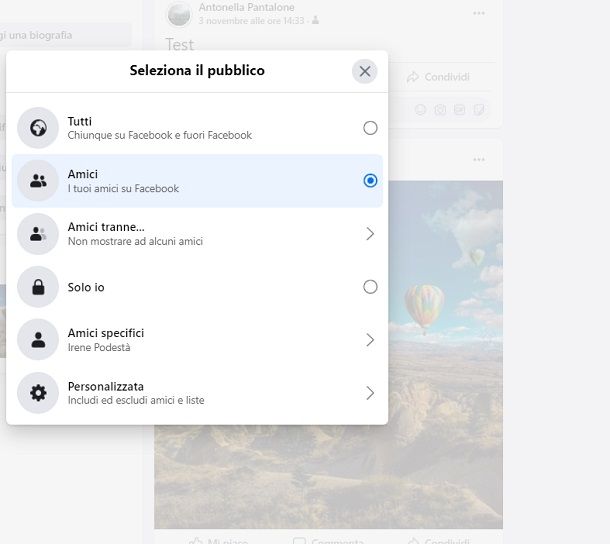
Task: Choose the 'Amici' audience label
Action: (x=82, y=174)
